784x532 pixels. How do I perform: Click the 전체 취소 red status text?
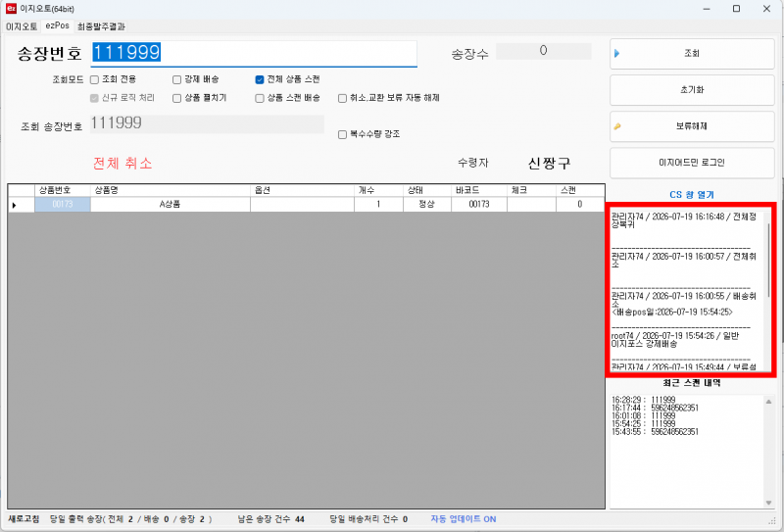(122, 163)
